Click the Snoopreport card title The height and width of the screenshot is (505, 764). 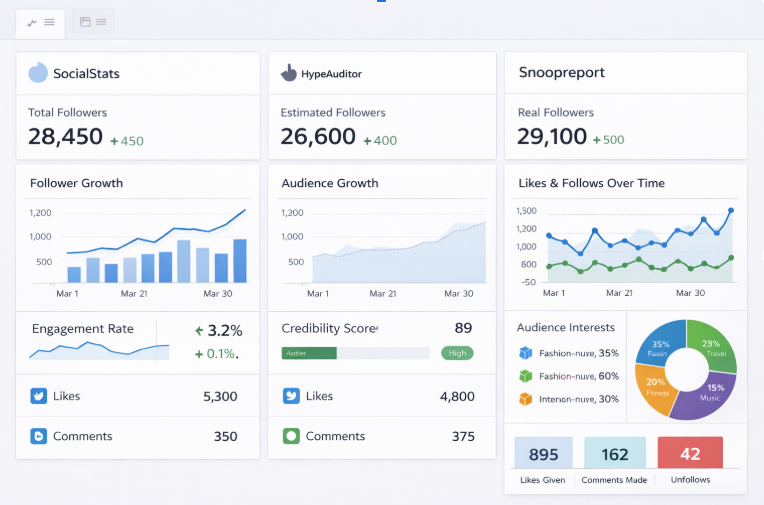click(x=561, y=73)
